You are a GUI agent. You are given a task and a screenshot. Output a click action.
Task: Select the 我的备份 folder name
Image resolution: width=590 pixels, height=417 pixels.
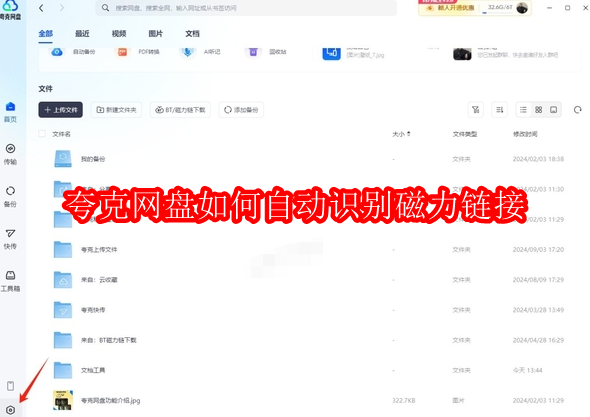93,159
